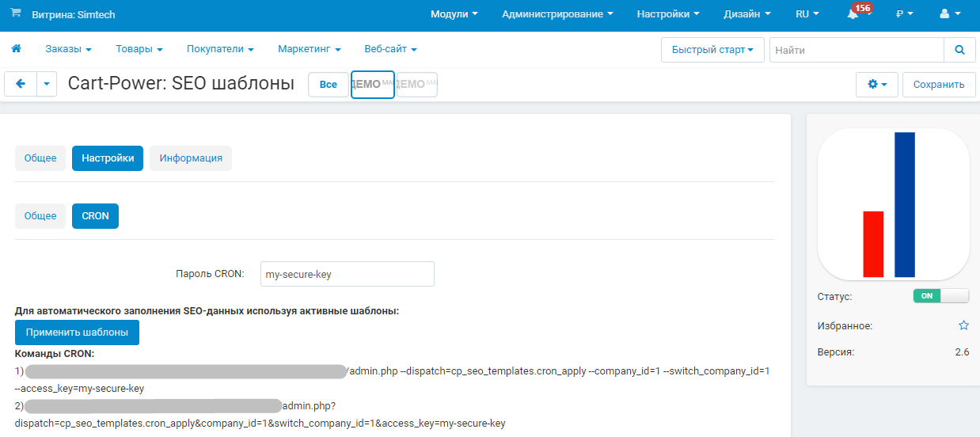Expand dropdown caret next to back arrow
The height and width of the screenshot is (437, 980).
click(x=47, y=85)
